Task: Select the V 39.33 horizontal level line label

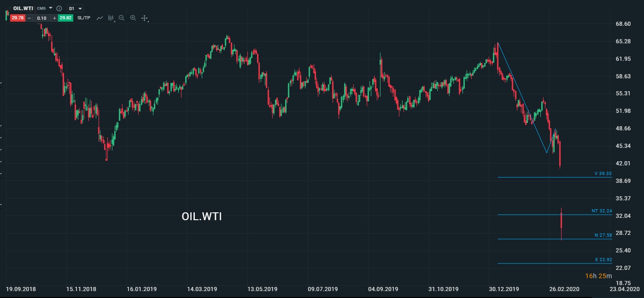Action: click(x=603, y=174)
